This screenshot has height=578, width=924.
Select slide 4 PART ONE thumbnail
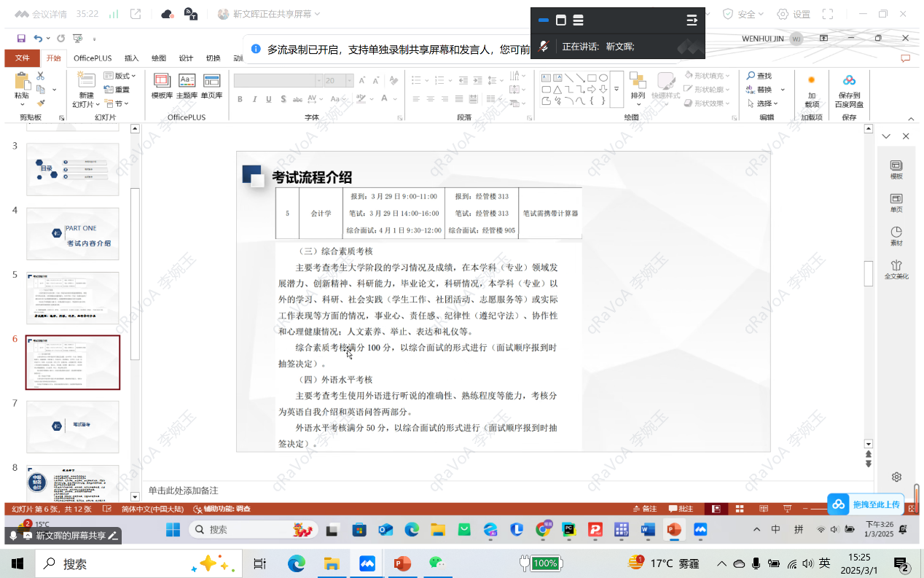point(72,234)
